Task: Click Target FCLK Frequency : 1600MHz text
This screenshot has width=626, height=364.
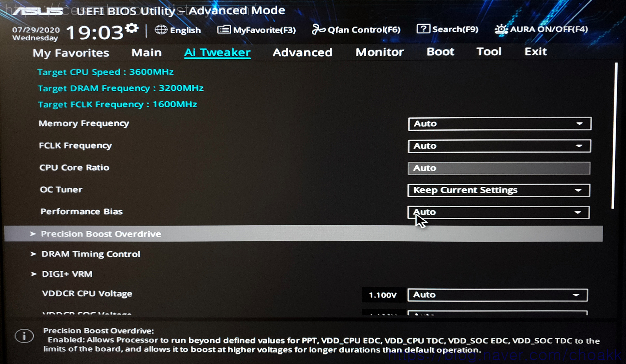Action: (x=117, y=105)
